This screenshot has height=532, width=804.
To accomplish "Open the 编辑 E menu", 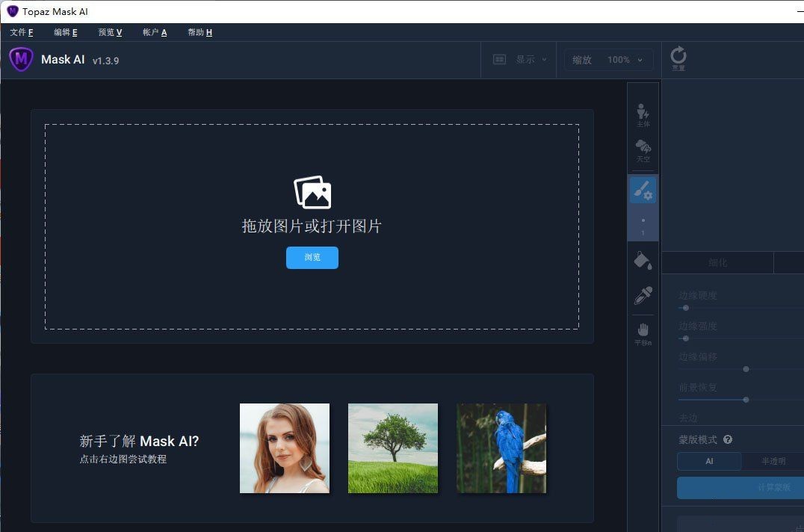I will coord(66,32).
